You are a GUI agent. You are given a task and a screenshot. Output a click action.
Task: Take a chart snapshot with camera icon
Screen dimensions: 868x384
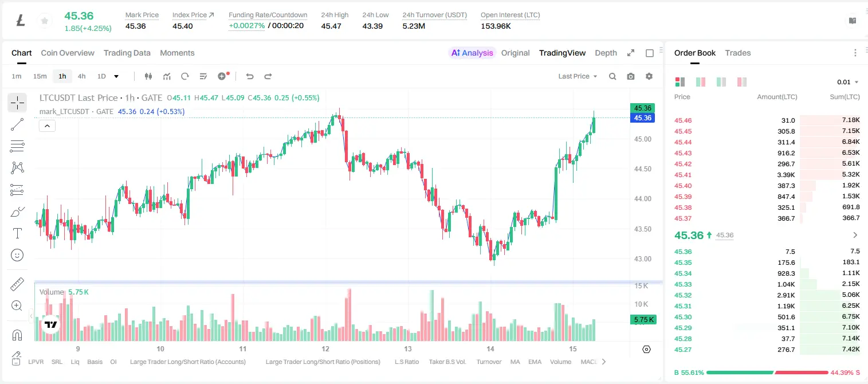click(x=631, y=76)
